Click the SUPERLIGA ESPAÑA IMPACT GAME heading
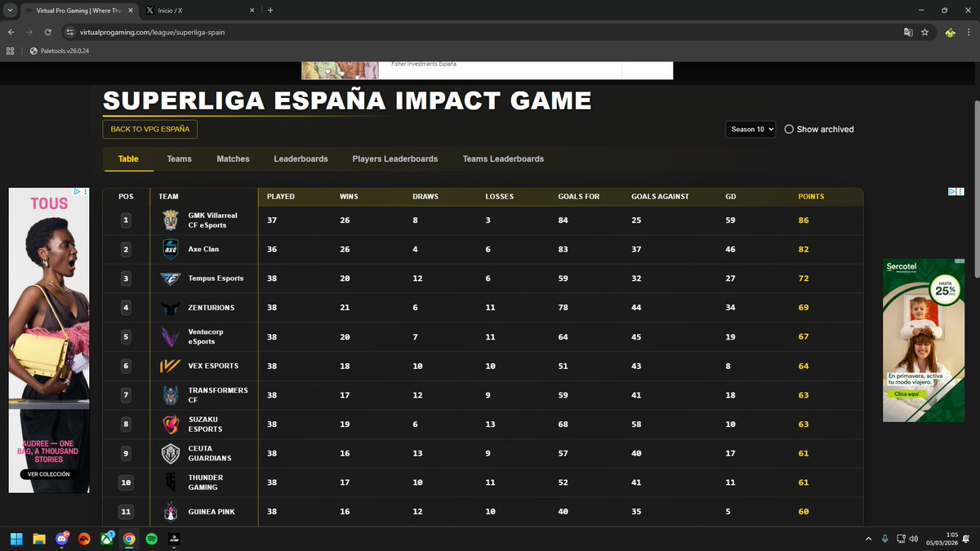Viewport: 980px width, 551px height. tap(347, 101)
